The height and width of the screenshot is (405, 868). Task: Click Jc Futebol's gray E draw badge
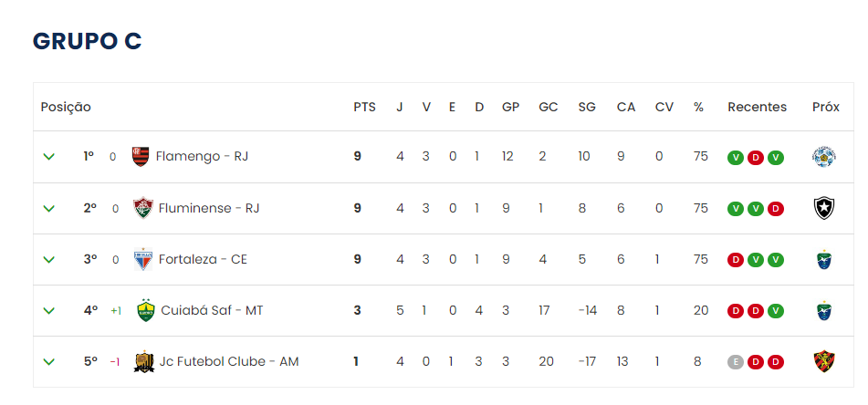click(735, 362)
